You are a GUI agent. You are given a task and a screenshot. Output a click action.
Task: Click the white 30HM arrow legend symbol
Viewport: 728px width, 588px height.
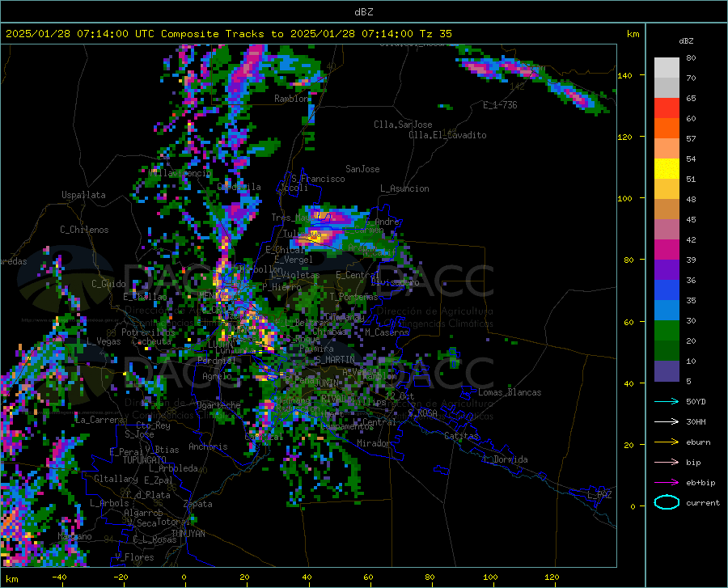pyautogui.click(x=667, y=422)
